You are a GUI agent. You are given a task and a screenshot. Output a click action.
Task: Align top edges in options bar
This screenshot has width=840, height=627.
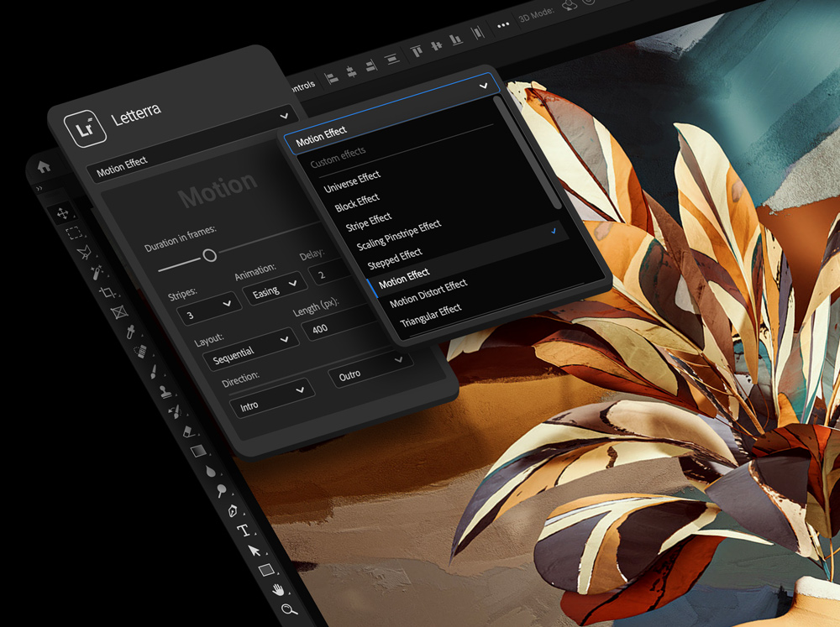417,51
